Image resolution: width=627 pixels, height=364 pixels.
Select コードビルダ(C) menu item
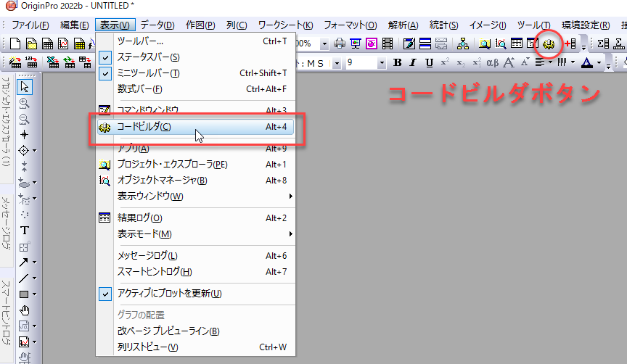tap(196, 127)
